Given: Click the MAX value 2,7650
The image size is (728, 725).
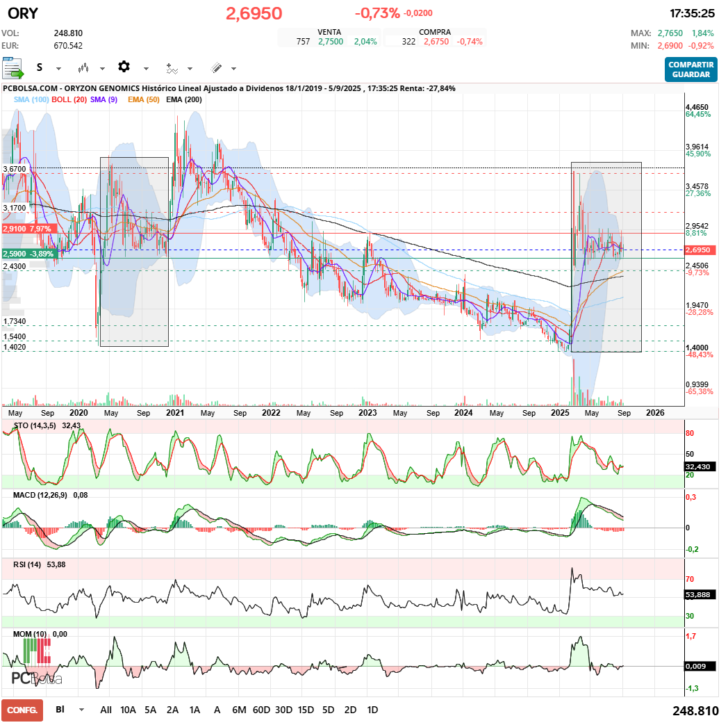Looking at the screenshot, I should (670, 33).
